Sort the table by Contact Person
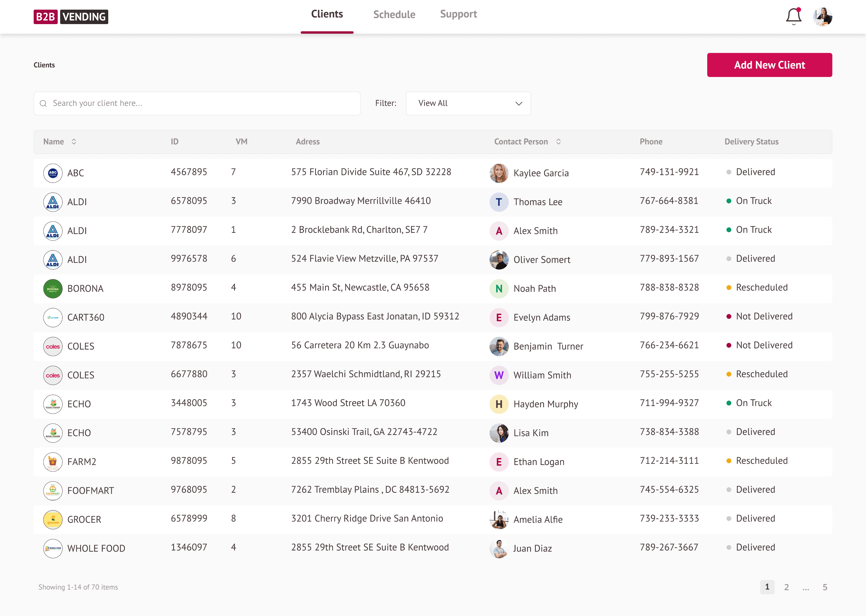Image resolution: width=866 pixels, height=616 pixels. coord(559,141)
